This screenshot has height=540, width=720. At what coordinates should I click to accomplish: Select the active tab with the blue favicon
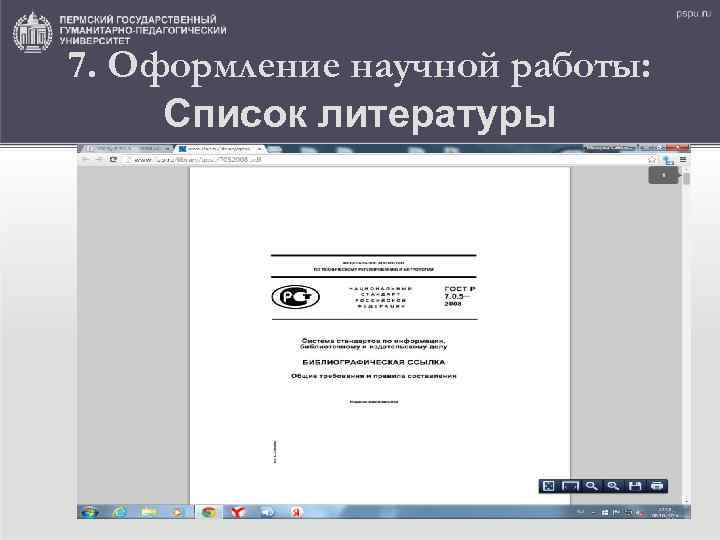[x=220, y=148]
